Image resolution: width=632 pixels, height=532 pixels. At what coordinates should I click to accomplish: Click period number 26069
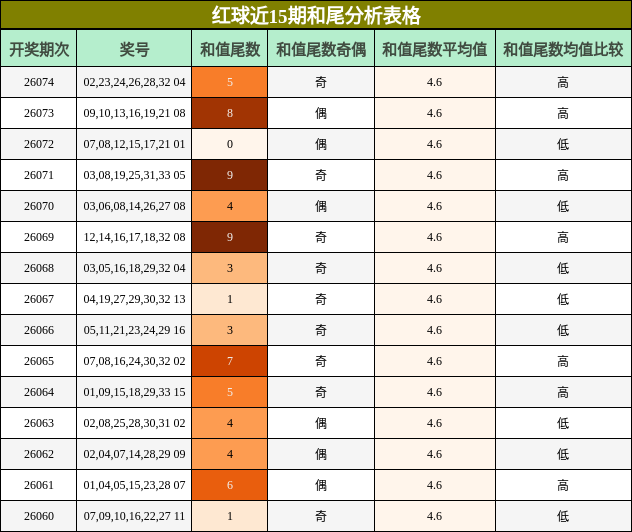[39, 237]
